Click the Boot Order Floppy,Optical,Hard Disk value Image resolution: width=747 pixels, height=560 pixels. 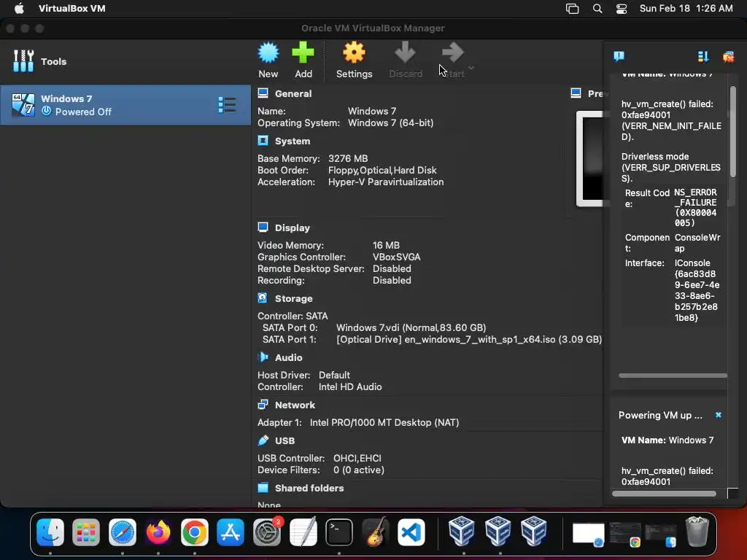pyautogui.click(x=382, y=171)
